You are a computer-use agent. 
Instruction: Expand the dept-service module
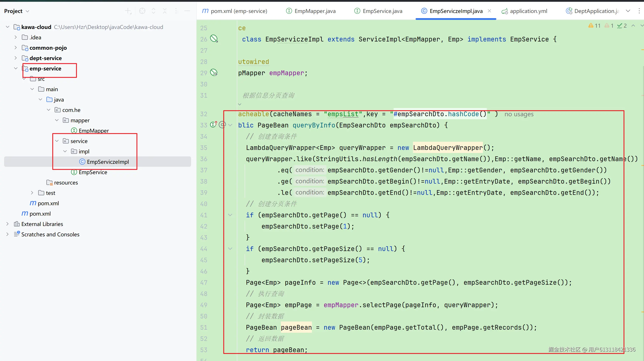click(16, 58)
